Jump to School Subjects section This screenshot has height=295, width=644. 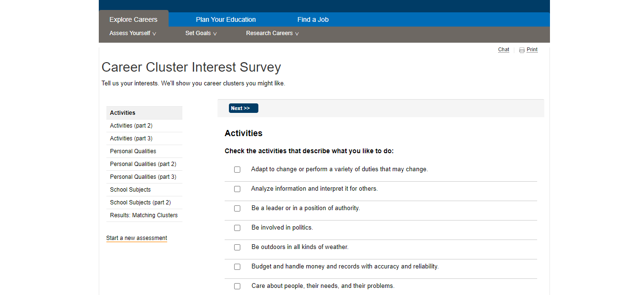tap(130, 190)
